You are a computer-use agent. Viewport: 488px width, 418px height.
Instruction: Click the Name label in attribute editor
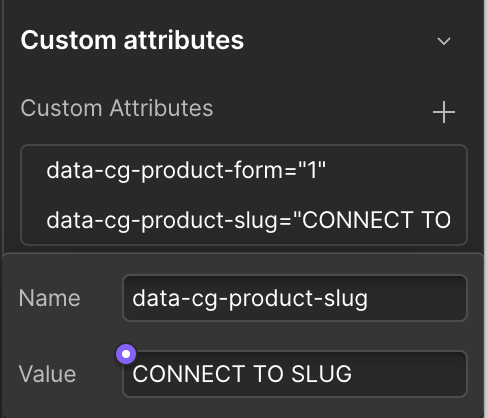[49, 298]
